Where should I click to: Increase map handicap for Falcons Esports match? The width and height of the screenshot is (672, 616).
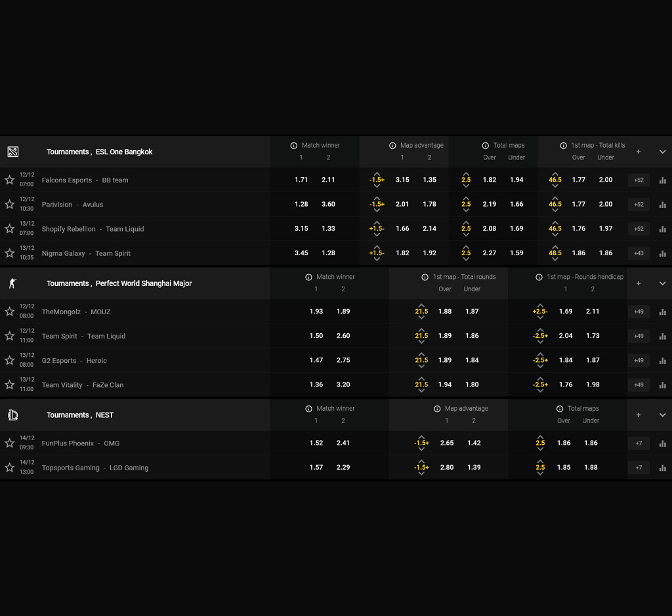click(x=377, y=174)
